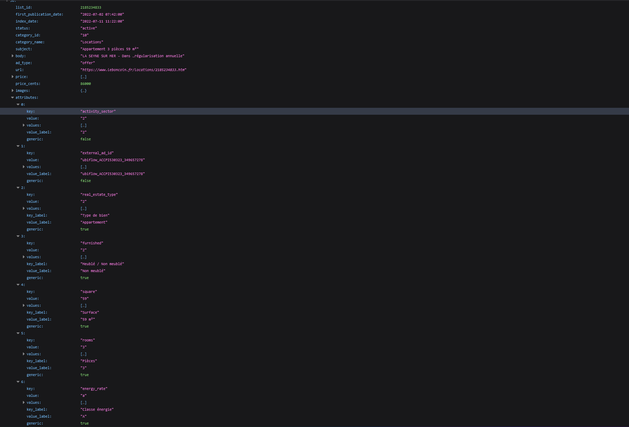Collapse attribute item 3 for furnished
This screenshot has width=629, height=427.
(x=18, y=236)
